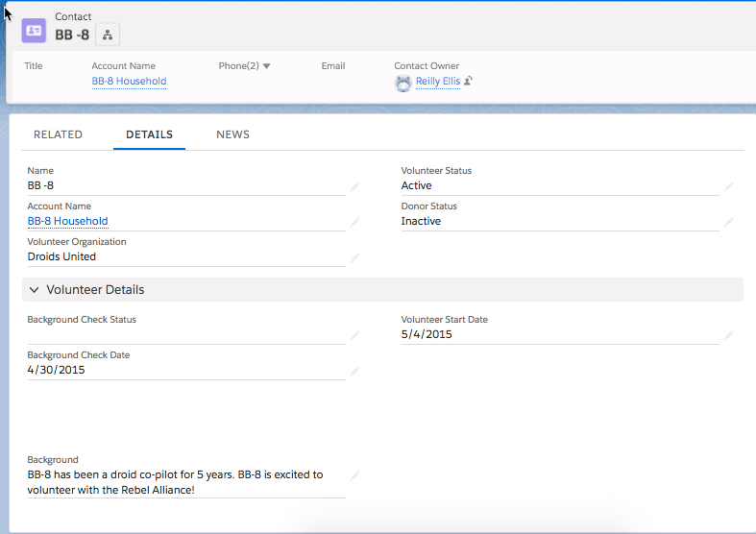756x534 pixels.
Task: Click BB-8 Household link under Account Name details
Action: [67, 221]
